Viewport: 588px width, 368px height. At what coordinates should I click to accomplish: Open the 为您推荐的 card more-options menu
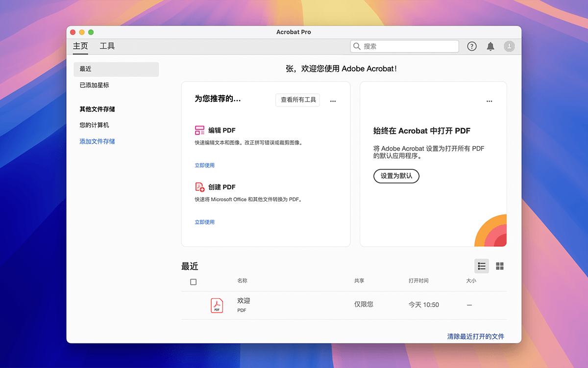[x=333, y=101]
